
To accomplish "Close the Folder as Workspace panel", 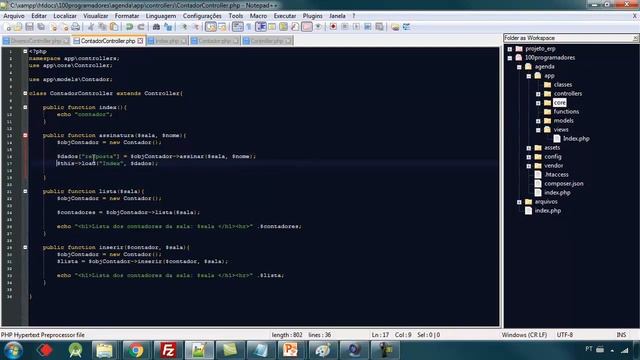I will point(635,38).
